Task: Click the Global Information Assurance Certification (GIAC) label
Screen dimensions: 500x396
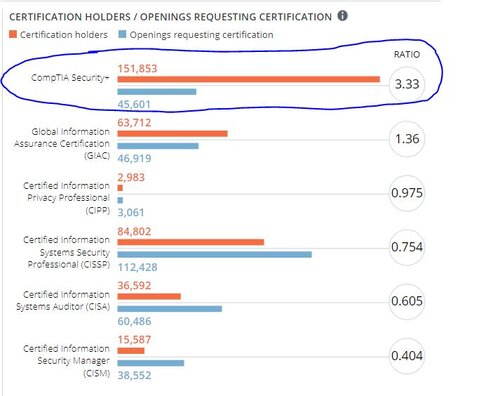Action: pos(62,144)
